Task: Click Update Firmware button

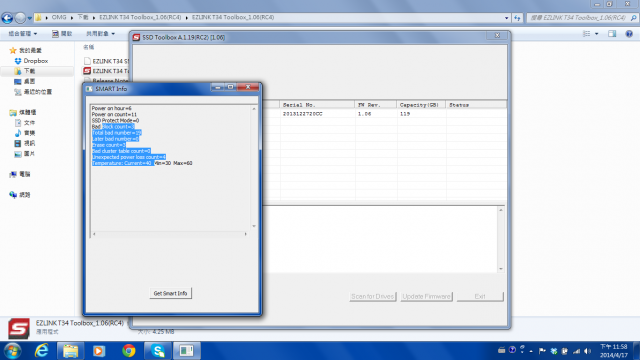Action: (426, 296)
